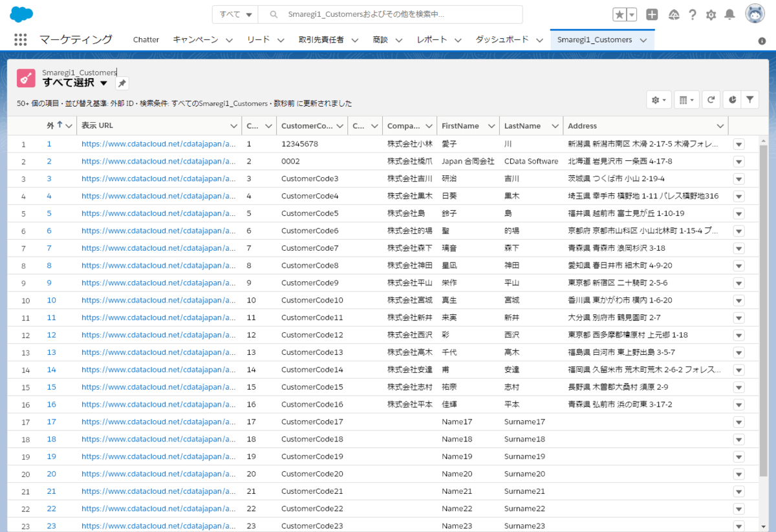Show the list view filters panel

point(749,100)
